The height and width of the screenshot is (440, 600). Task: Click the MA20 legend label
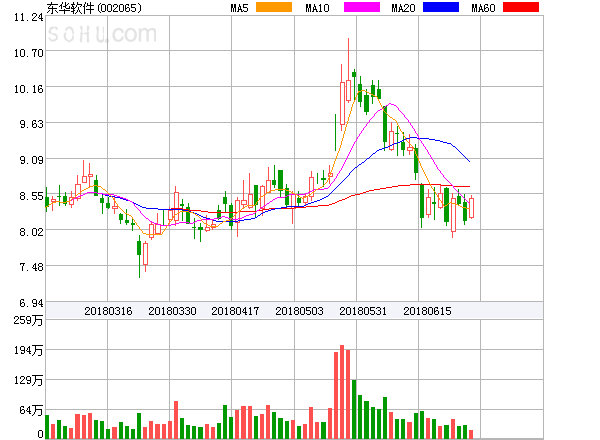coord(403,8)
